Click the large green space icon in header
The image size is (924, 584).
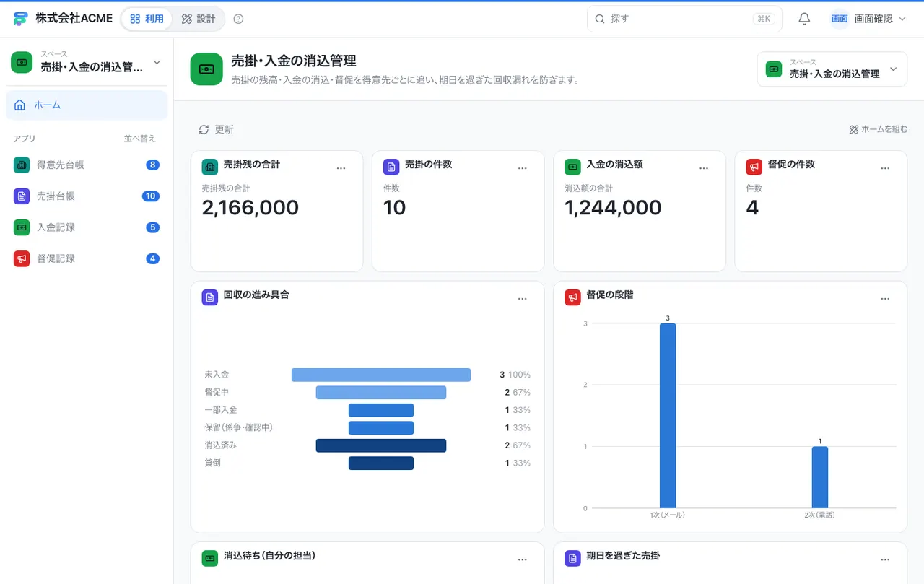coord(206,69)
